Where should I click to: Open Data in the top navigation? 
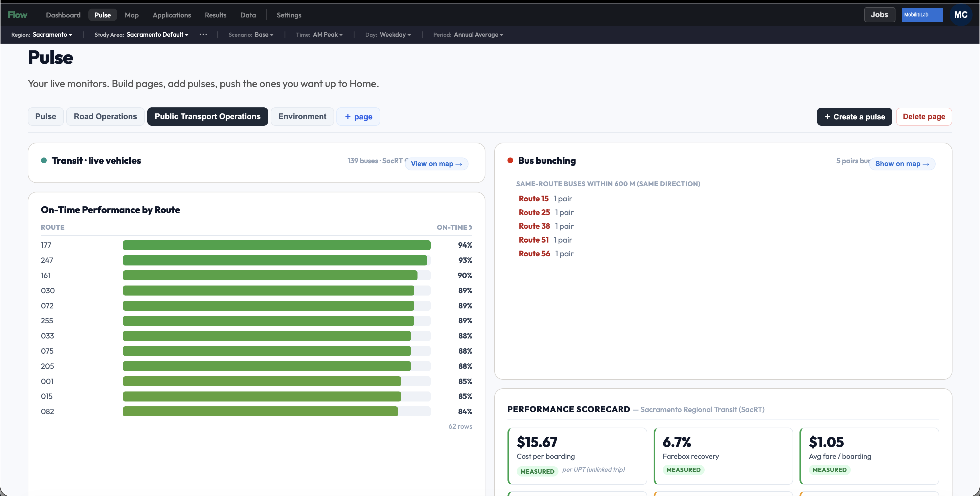(x=248, y=15)
